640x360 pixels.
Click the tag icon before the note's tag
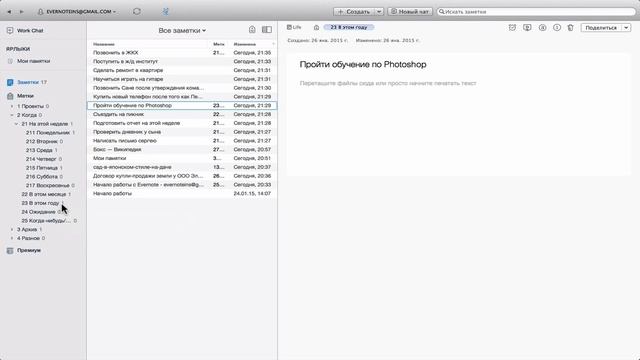(x=316, y=27)
